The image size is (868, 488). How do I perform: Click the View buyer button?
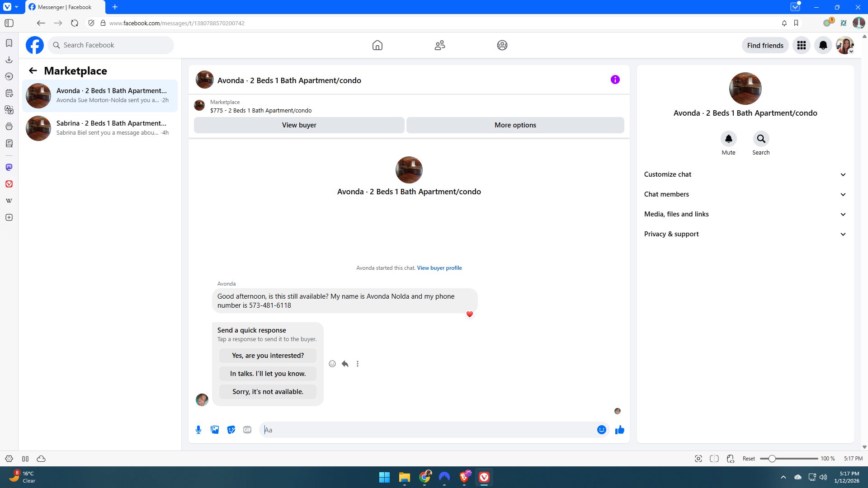(299, 125)
